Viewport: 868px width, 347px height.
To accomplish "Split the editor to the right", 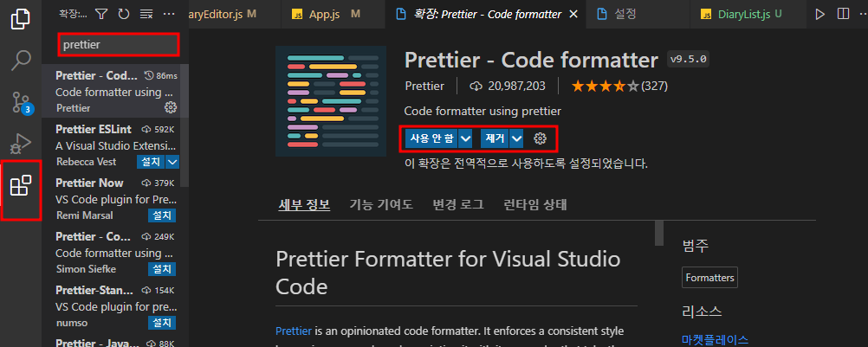I will pos(843,15).
